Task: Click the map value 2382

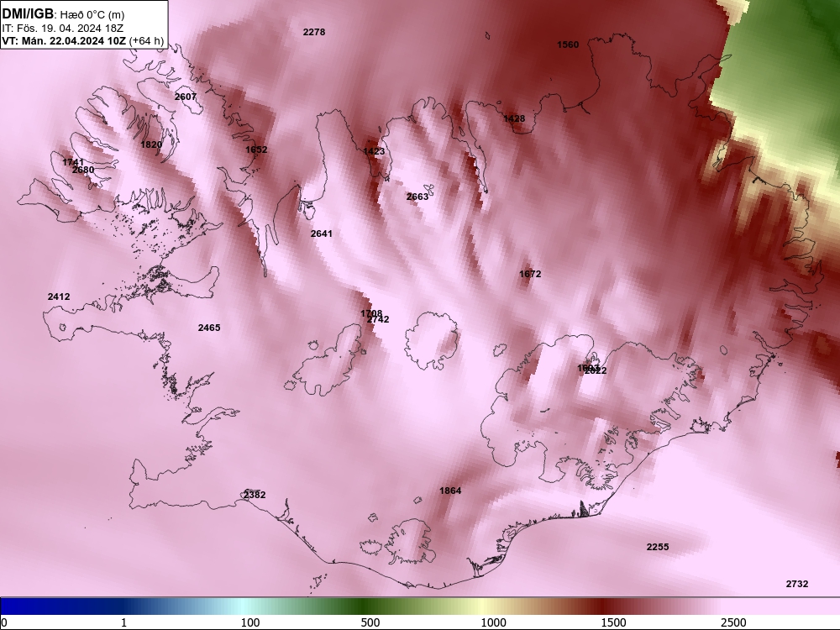Action: [255, 495]
